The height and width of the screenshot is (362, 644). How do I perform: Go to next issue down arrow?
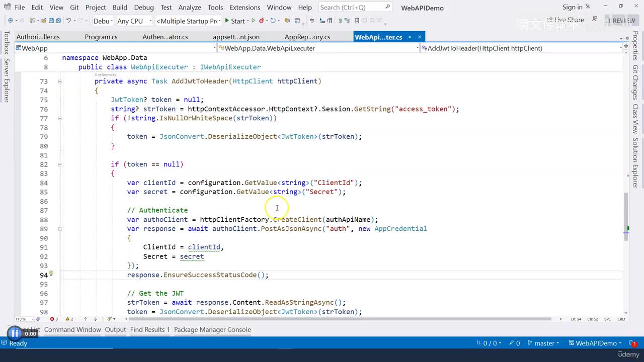95,319
